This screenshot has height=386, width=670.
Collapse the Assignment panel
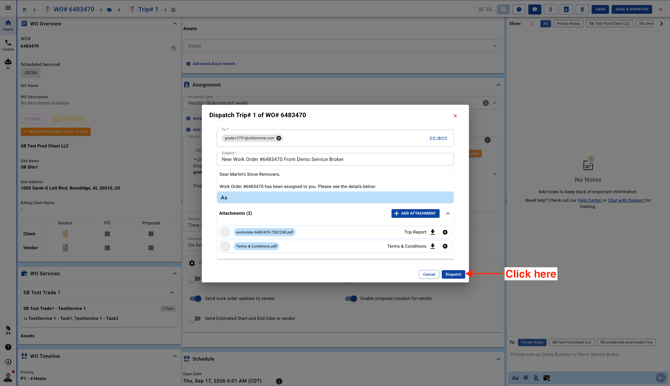[498, 85]
